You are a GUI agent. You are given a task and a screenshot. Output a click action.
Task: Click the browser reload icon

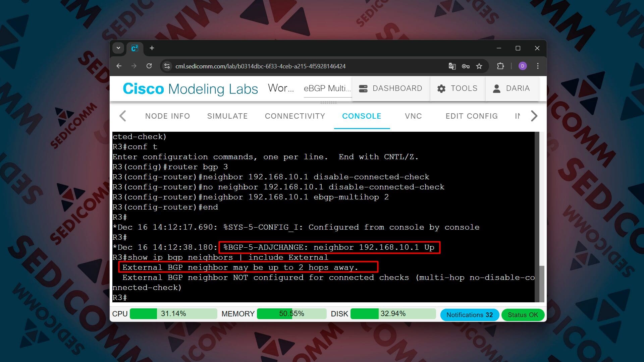(x=149, y=66)
